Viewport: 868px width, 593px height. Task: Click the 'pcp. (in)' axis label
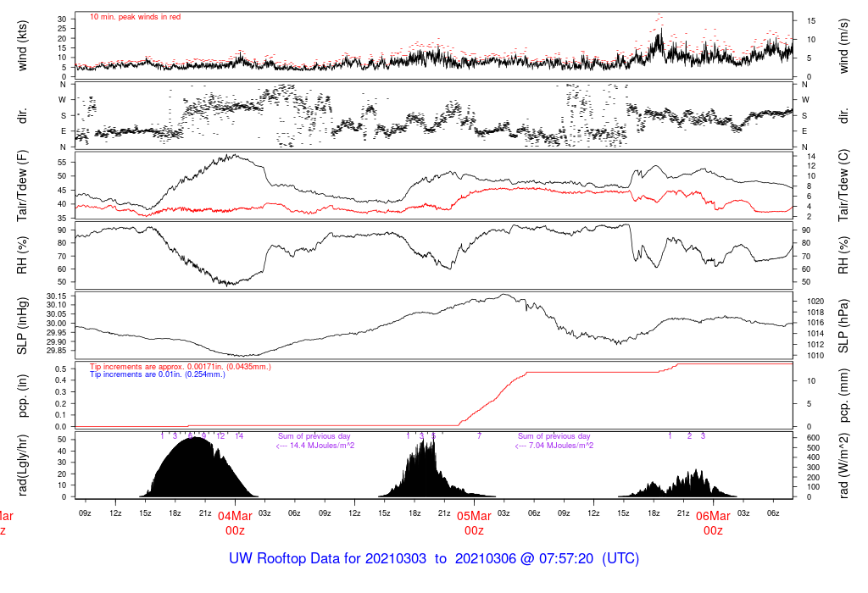pyautogui.click(x=22, y=396)
